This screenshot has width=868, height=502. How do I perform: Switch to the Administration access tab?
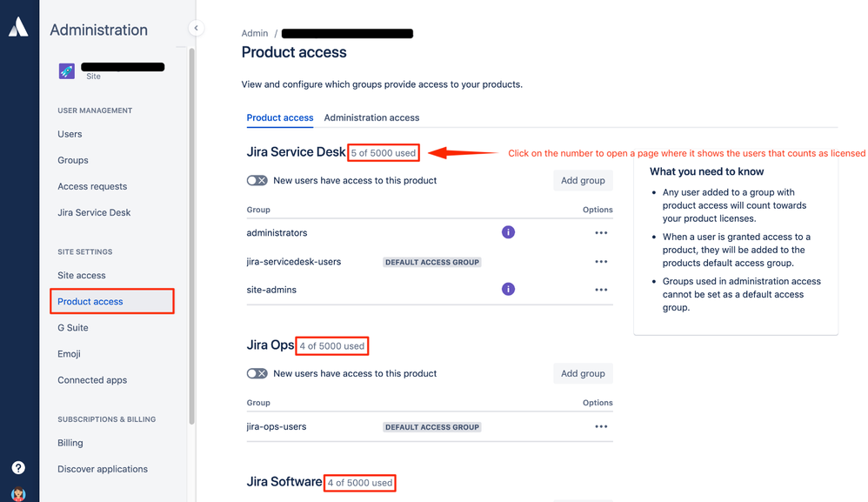coord(371,117)
